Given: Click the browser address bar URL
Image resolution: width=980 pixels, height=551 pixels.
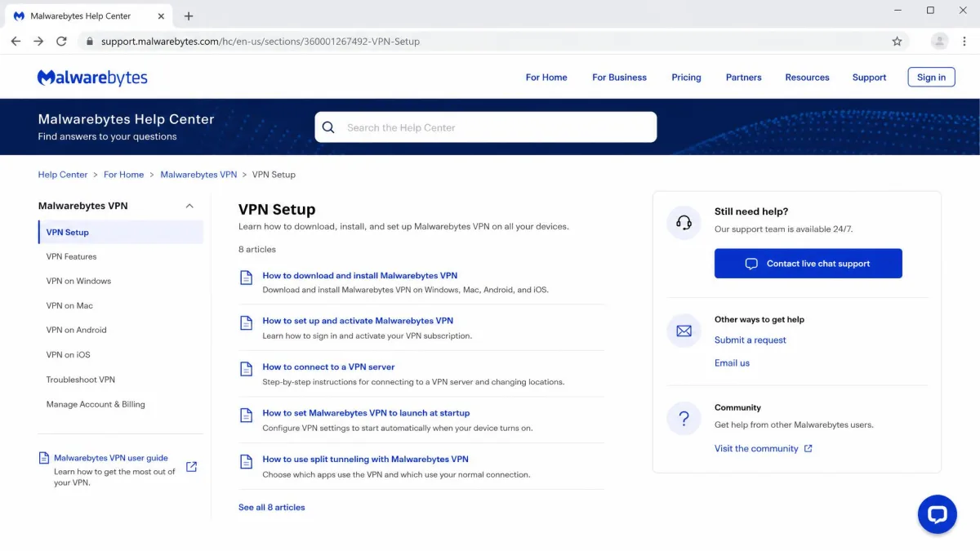Looking at the screenshot, I should pos(261,41).
